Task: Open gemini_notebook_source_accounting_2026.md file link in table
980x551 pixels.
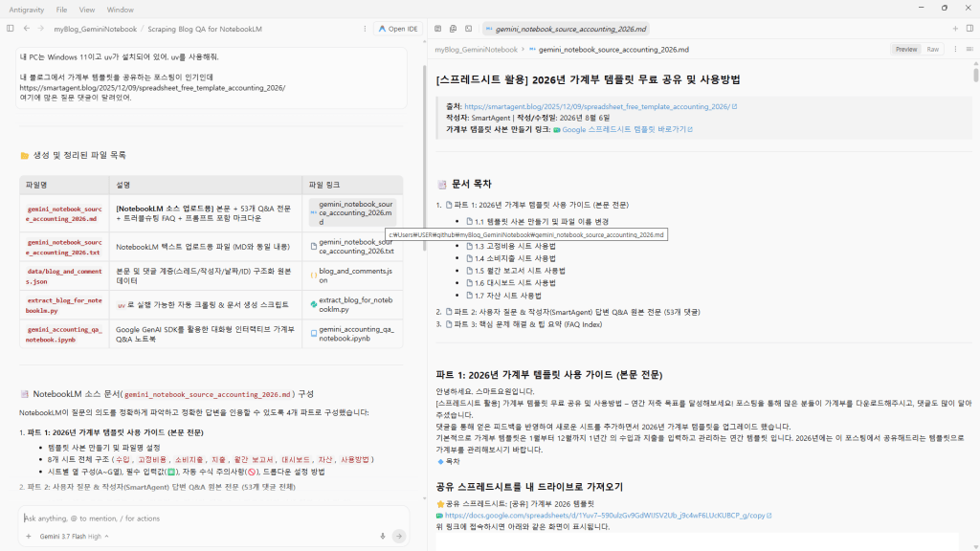Action: [x=352, y=212]
